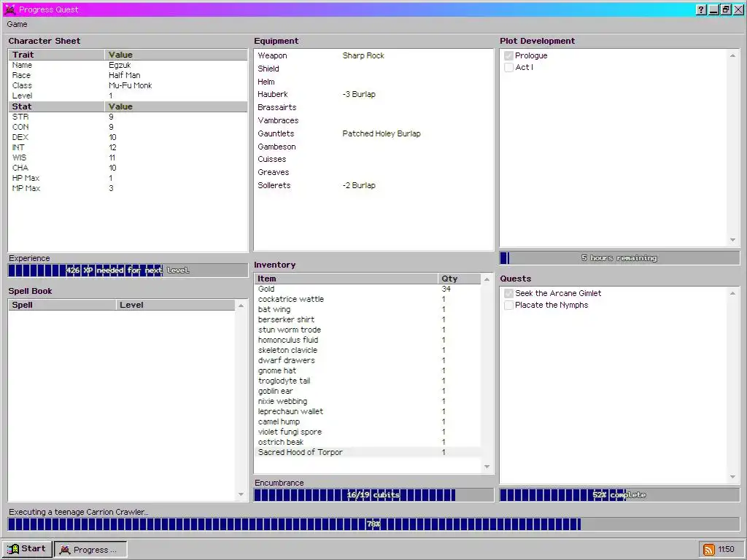747x560 pixels.
Task: Click Spell Book scroll down arrow
Action: (x=241, y=494)
